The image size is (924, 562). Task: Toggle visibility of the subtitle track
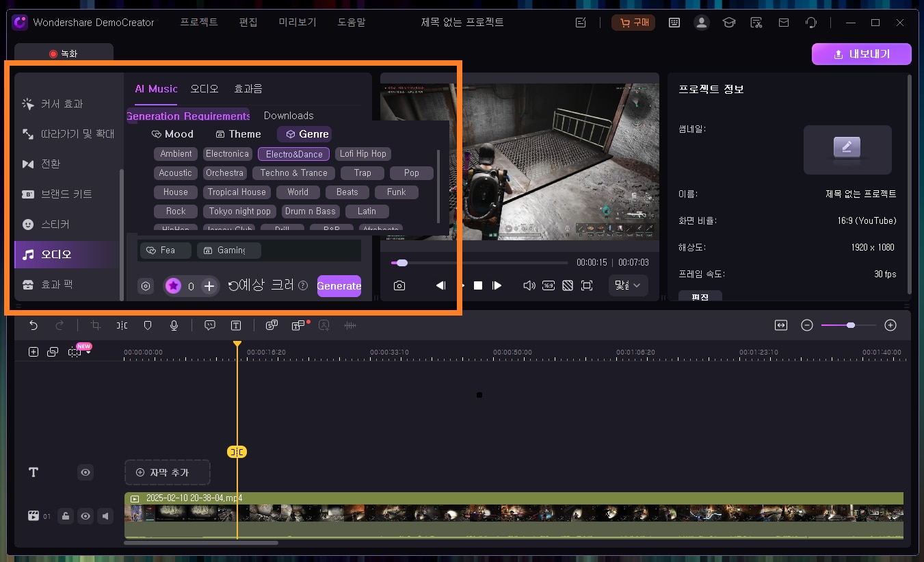[x=85, y=472]
